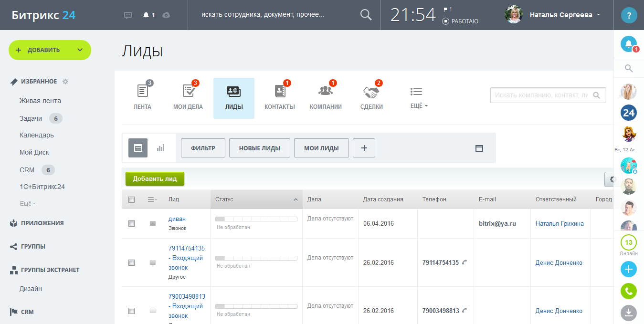Click the green phone call button
This screenshot has width=644, height=324.
click(628, 291)
